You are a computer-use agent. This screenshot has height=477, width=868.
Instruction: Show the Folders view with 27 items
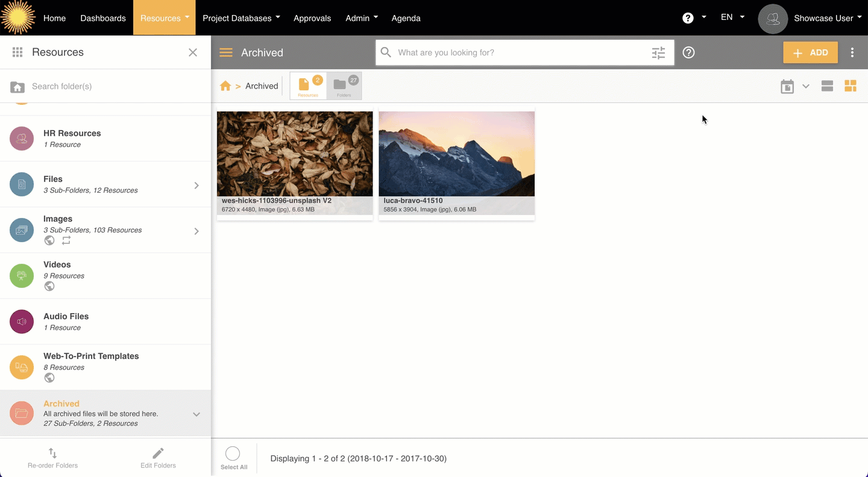click(x=344, y=86)
